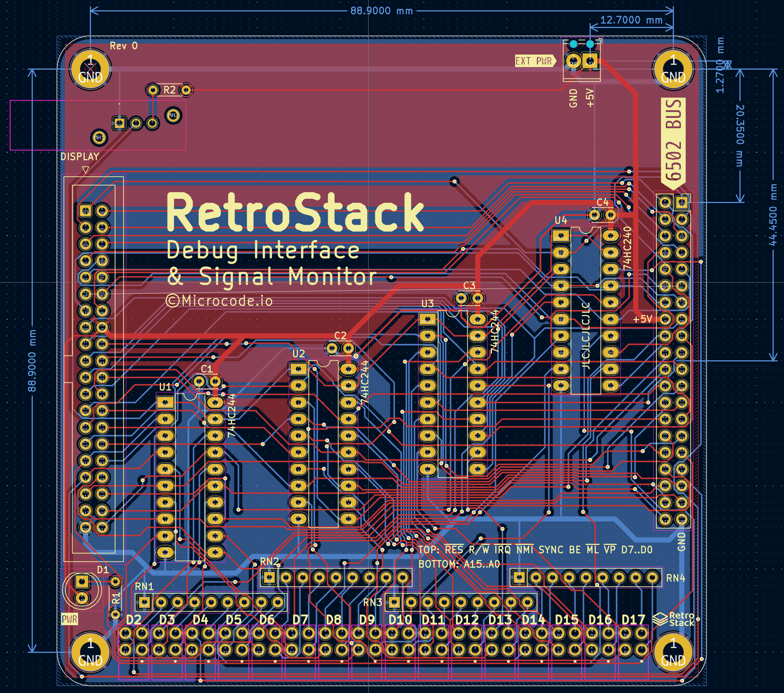The image size is (784, 693).
Task: Click the 'BOTTOM: A15..A0' legend text
Action: click(x=459, y=564)
